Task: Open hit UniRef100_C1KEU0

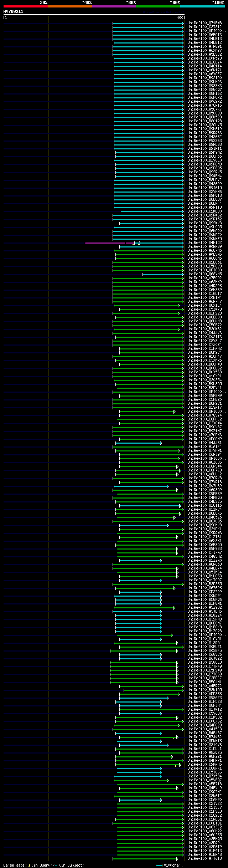Action: click(204, 211)
